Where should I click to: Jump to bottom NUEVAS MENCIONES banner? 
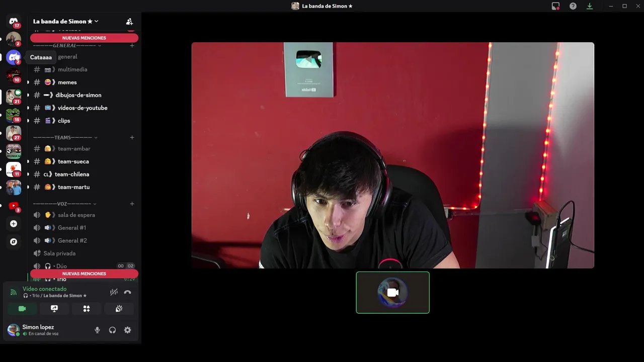point(84,274)
